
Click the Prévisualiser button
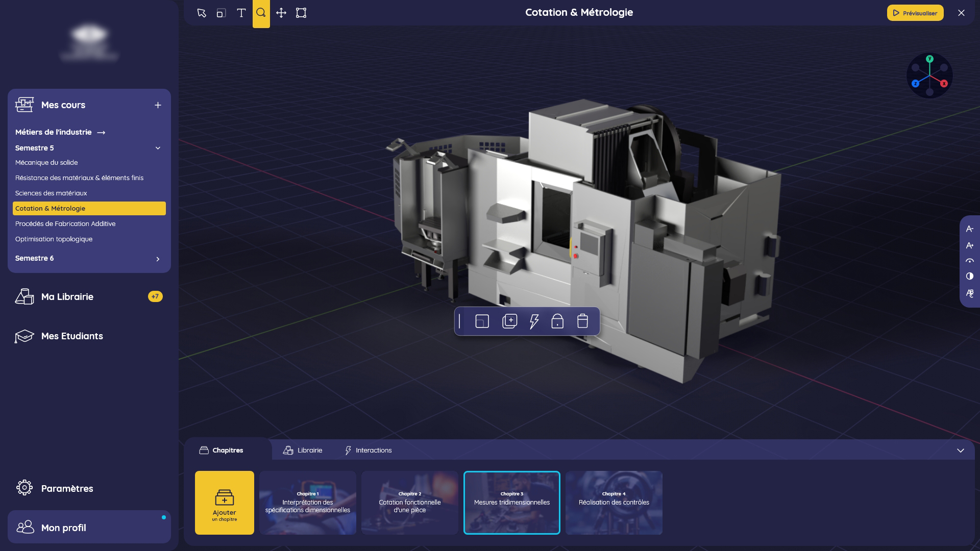tap(915, 13)
